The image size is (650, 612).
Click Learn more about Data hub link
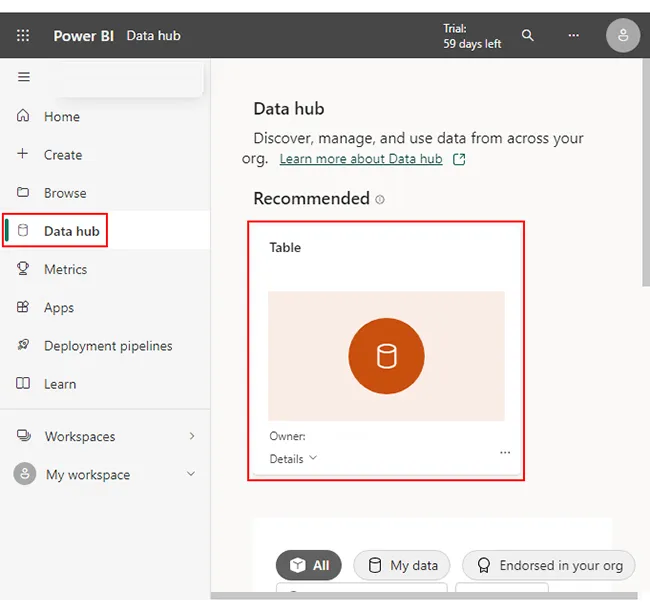tap(361, 159)
